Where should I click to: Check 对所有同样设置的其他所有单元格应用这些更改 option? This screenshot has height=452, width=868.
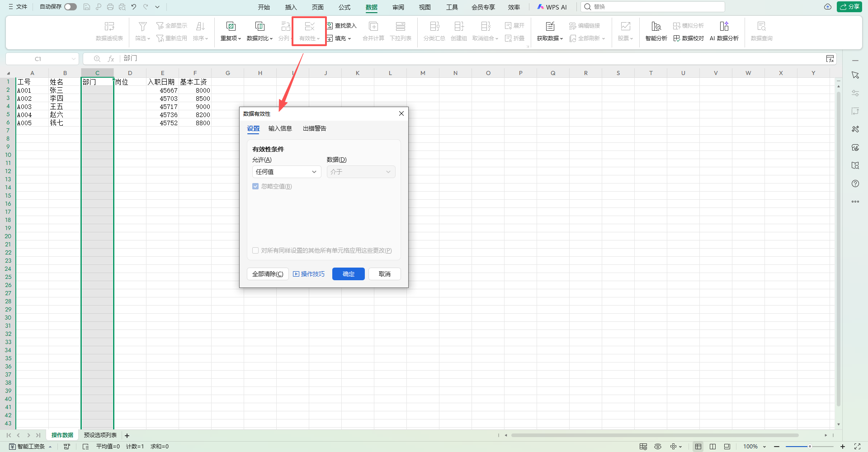(x=255, y=250)
